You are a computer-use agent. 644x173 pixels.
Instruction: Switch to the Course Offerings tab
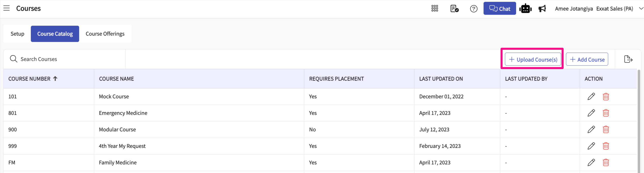pyautogui.click(x=105, y=34)
